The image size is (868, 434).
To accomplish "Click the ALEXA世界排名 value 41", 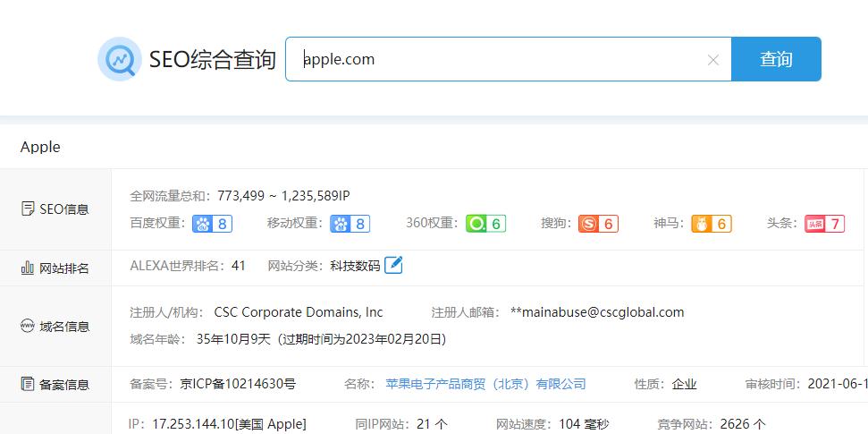I will [239, 266].
